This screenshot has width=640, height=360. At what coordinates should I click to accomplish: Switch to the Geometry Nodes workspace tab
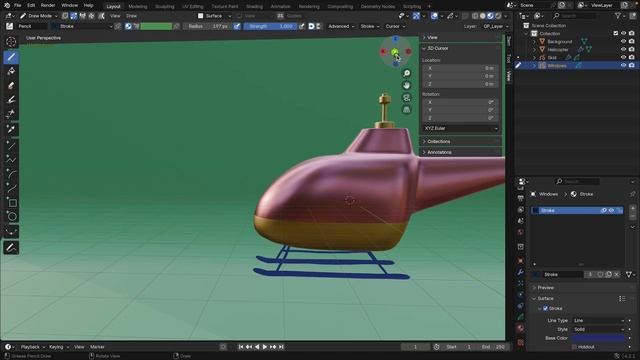point(378,6)
